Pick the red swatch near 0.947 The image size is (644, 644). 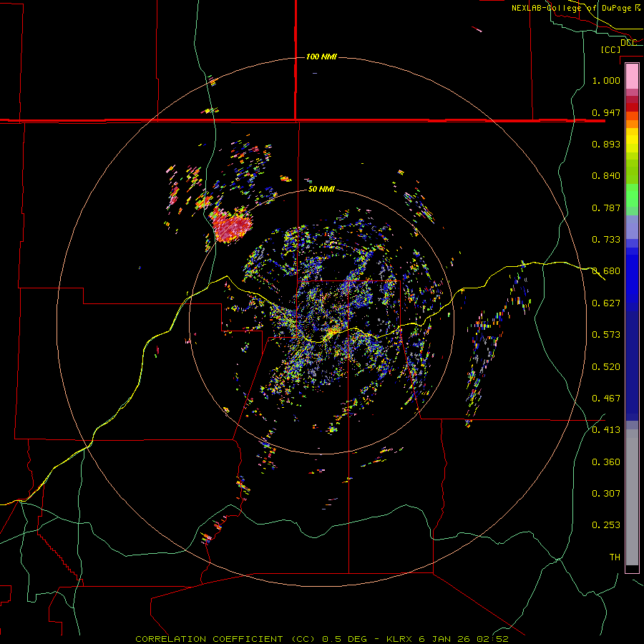[632, 107]
